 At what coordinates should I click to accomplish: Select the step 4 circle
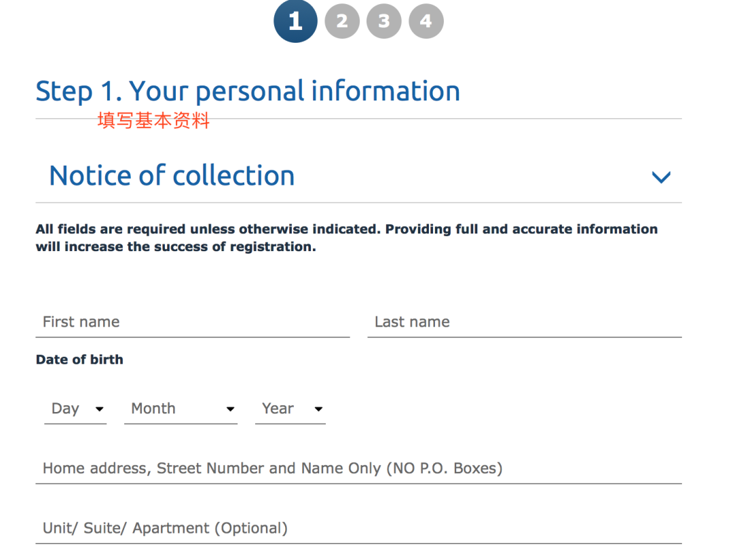click(x=426, y=21)
